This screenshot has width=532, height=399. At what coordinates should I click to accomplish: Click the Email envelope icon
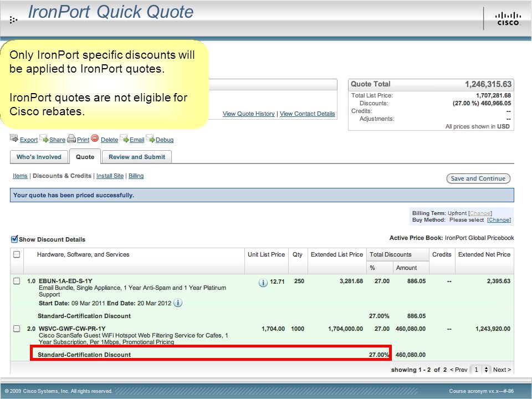[125, 139]
